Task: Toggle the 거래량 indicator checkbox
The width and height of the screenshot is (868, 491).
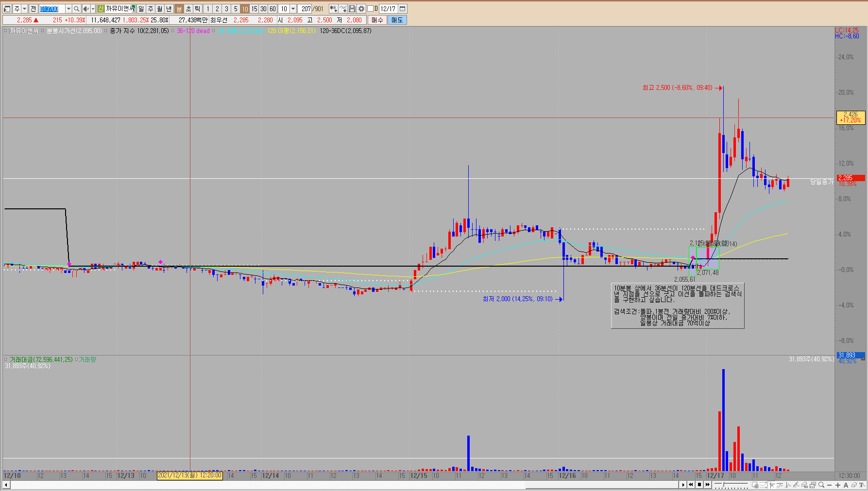Action: coord(76,360)
